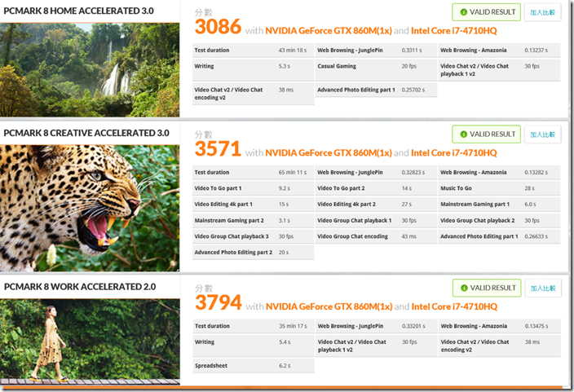Select Advanced Photo Editing part 2 row
The image size is (574, 392).
coord(253,252)
